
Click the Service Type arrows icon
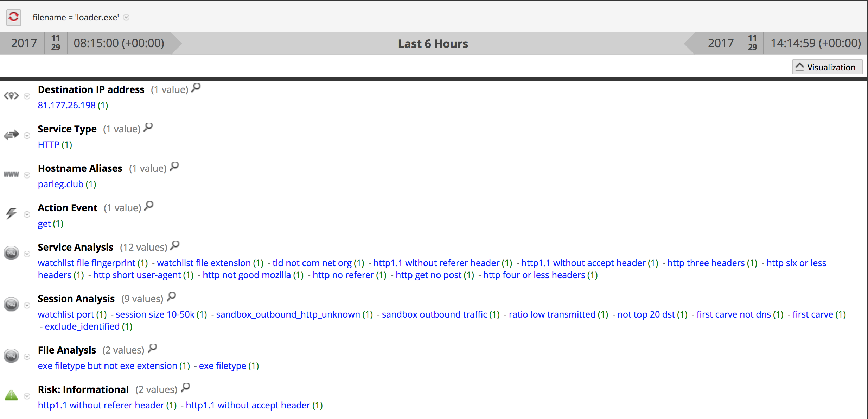coord(11,135)
